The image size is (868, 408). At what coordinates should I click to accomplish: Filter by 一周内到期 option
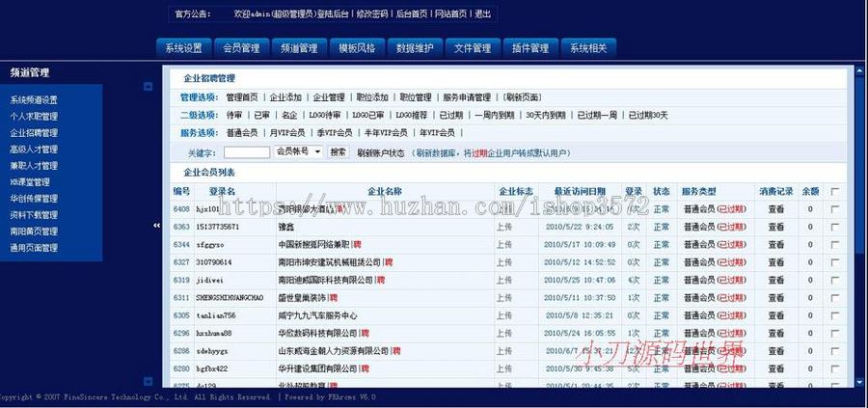point(495,116)
